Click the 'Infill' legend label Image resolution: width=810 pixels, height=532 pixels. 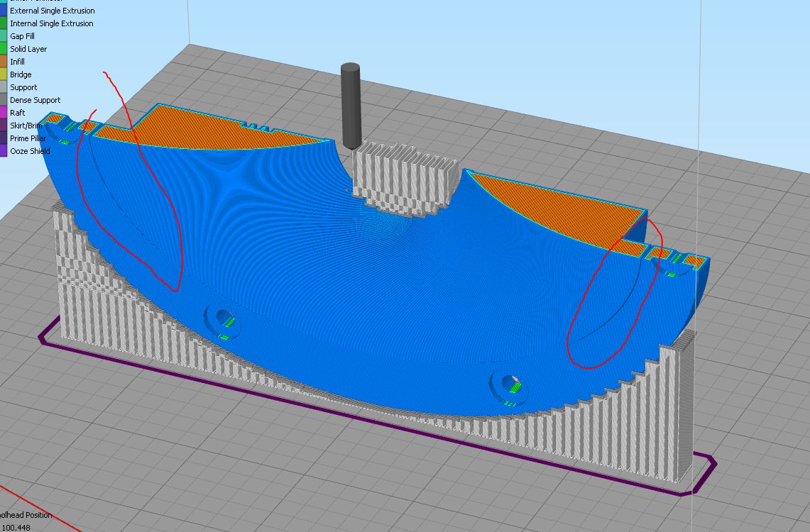18,62
